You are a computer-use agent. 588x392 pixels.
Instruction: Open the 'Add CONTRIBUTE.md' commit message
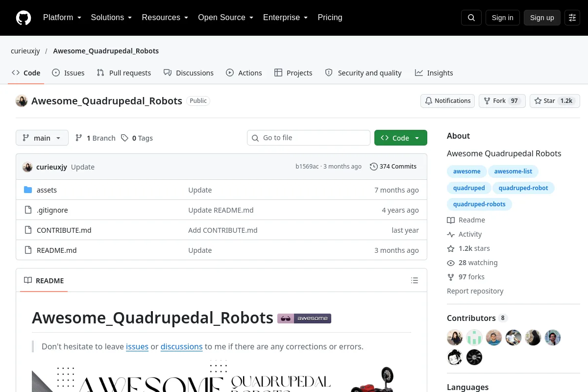(x=223, y=230)
